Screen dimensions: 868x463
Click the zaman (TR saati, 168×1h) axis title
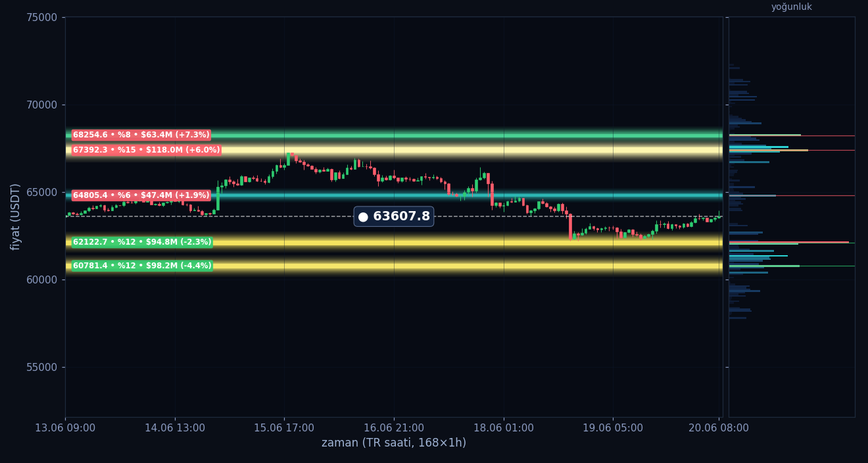tap(394, 443)
